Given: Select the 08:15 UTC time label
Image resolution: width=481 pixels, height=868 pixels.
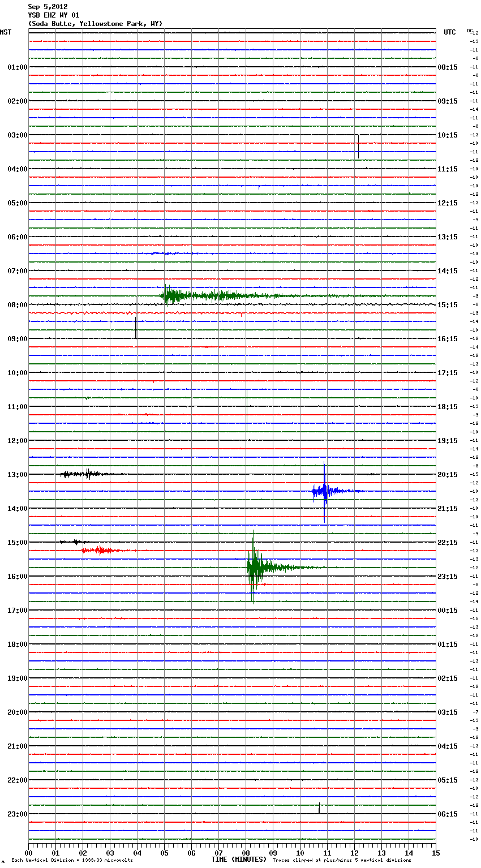Looking at the screenshot, I should [x=448, y=67].
